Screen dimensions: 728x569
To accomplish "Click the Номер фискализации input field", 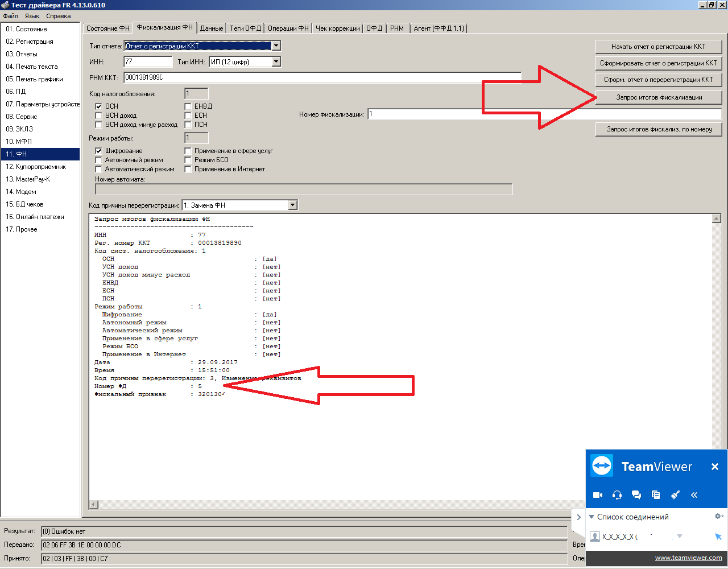I will (544, 114).
